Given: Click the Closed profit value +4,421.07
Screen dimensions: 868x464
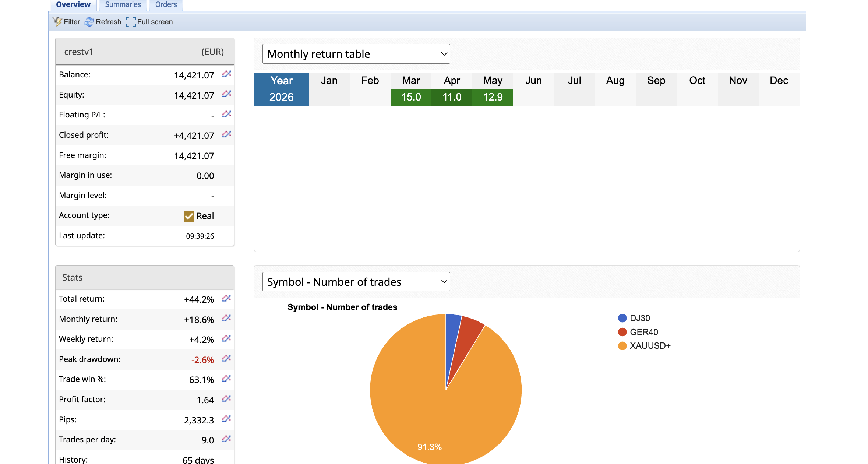Looking at the screenshot, I should [194, 136].
